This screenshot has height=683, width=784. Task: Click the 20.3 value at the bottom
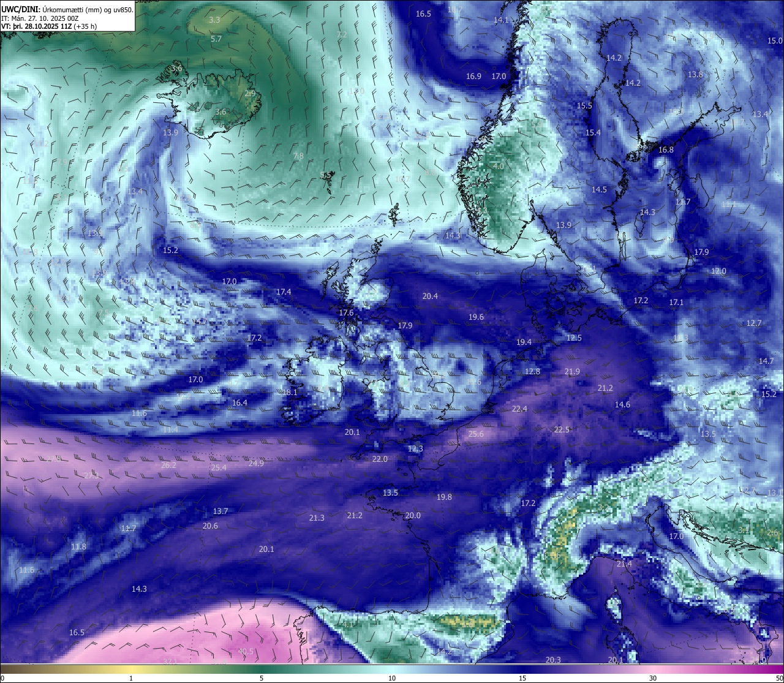[553, 660]
